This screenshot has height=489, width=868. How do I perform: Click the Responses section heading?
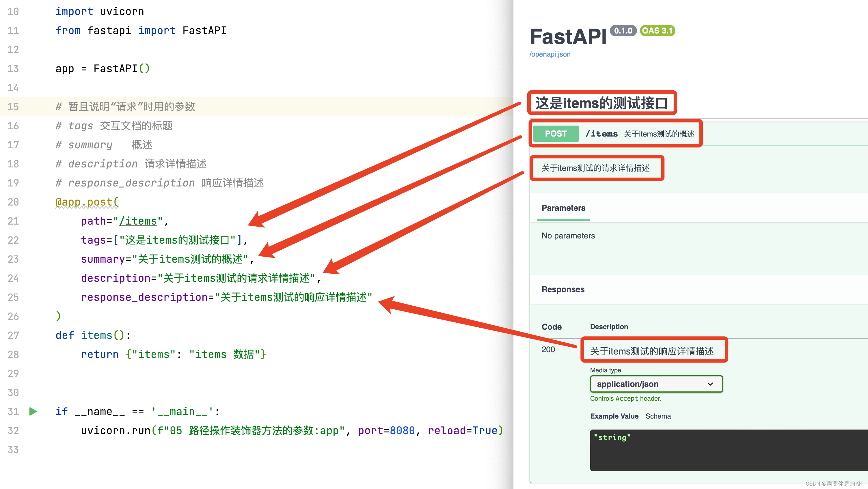(x=563, y=290)
